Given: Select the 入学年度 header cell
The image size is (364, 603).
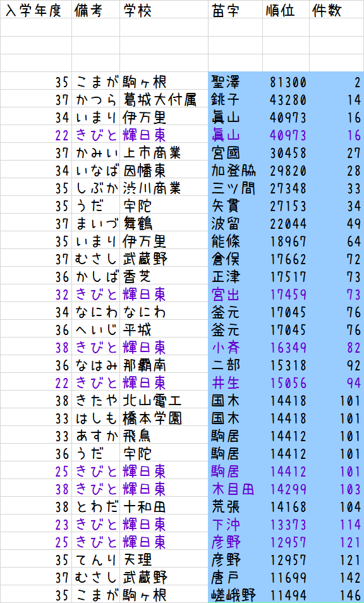Looking at the screenshot, I should [x=36, y=9].
